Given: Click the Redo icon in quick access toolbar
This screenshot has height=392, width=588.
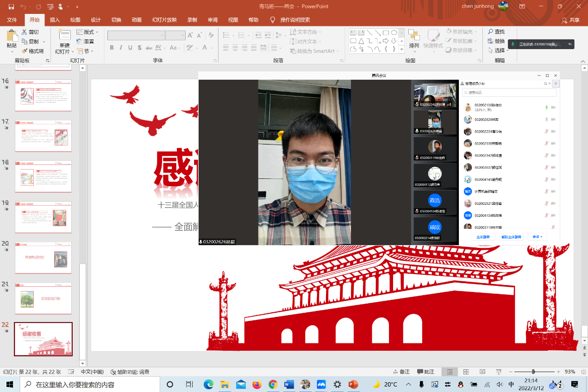Looking at the screenshot, I should [x=38, y=6].
